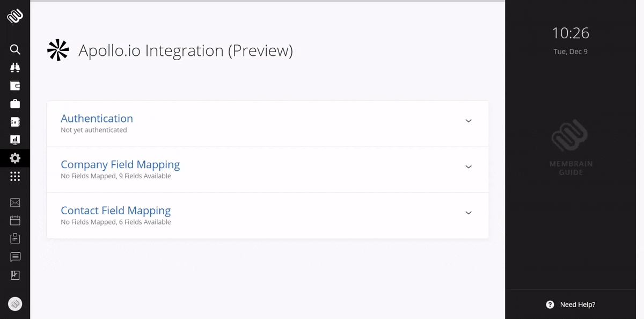Open the grid apps menu icon
The image size is (644, 319).
click(x=15, y=176)
